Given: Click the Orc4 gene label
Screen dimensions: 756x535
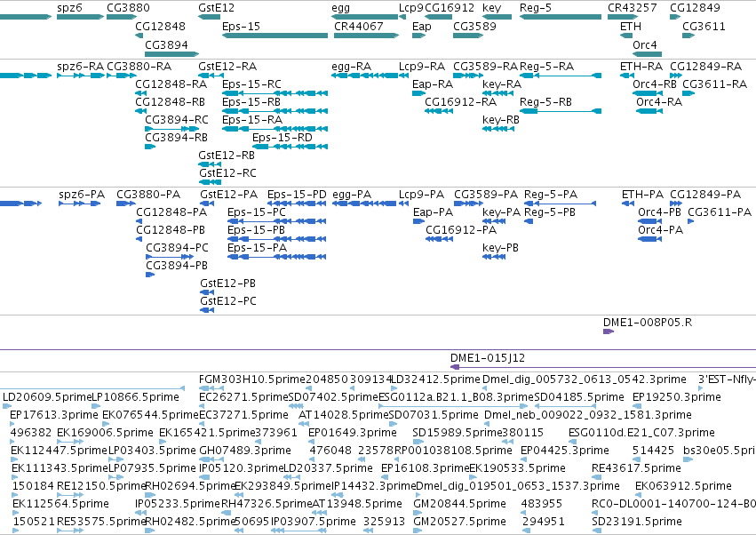Looking at the screenshot, I should point(645,44).
